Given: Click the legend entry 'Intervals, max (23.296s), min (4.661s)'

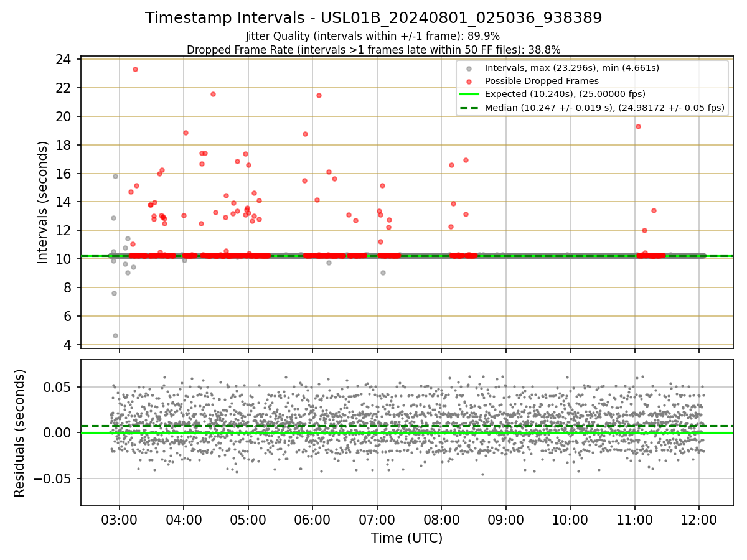Looking at the screenshot, I should coord(572,68).
